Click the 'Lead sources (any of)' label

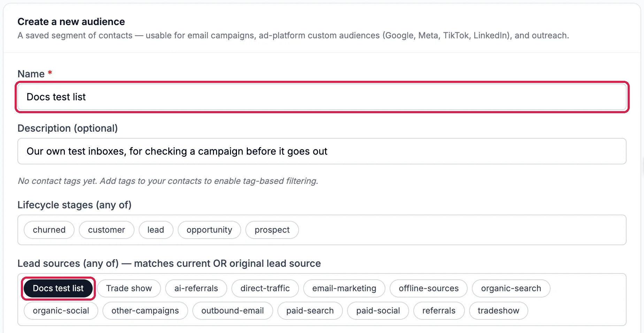click(x=169, y=263)
